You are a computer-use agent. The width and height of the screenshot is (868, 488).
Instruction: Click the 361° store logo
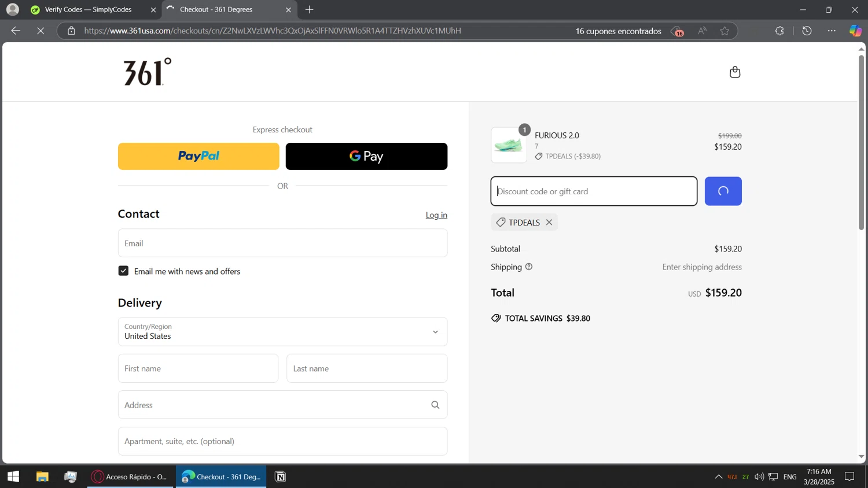tap(148, 72)
